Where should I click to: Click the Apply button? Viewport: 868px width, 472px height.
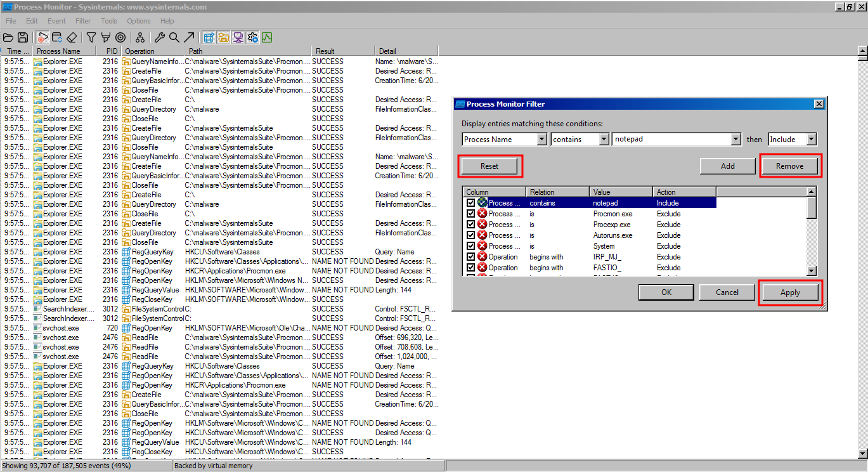tap(790, 292)
